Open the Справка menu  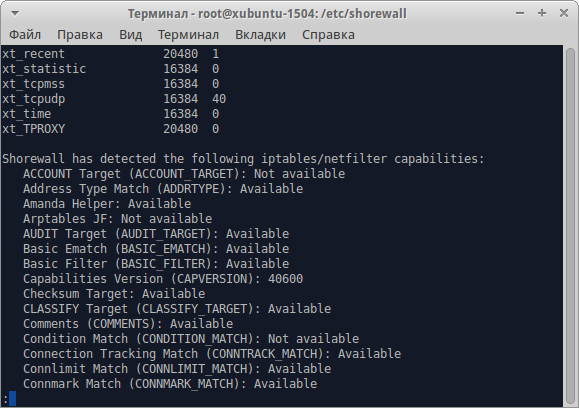coord(328,35)
